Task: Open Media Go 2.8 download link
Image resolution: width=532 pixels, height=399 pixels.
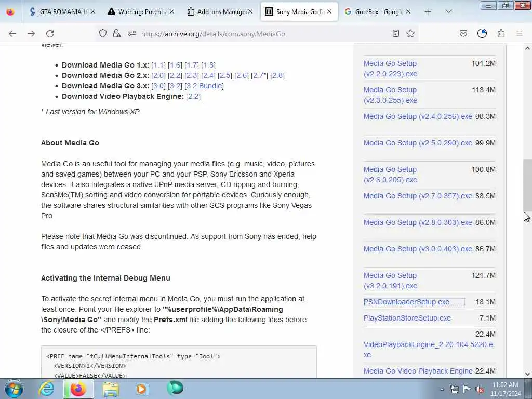Action: 277,76
